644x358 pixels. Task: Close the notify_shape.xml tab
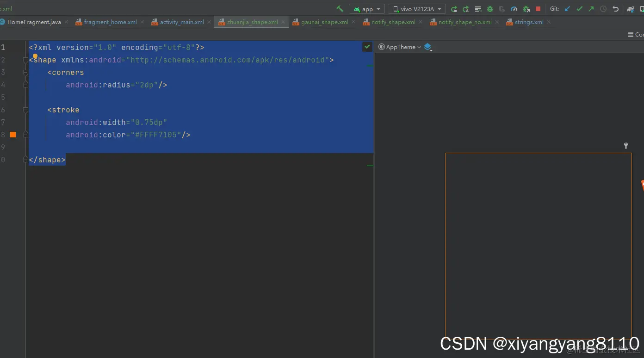(x=421, y=22)
